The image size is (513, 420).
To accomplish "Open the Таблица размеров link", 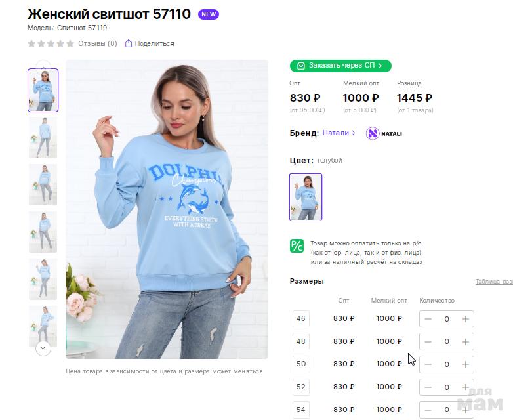I will pyautogui.click(x=494, y=282).
